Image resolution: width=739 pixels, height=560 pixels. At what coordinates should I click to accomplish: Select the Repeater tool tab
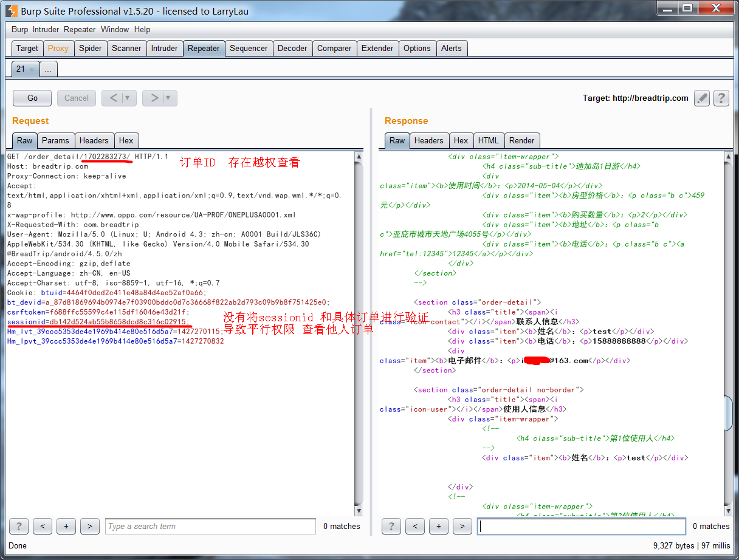(x=204, y=48)
